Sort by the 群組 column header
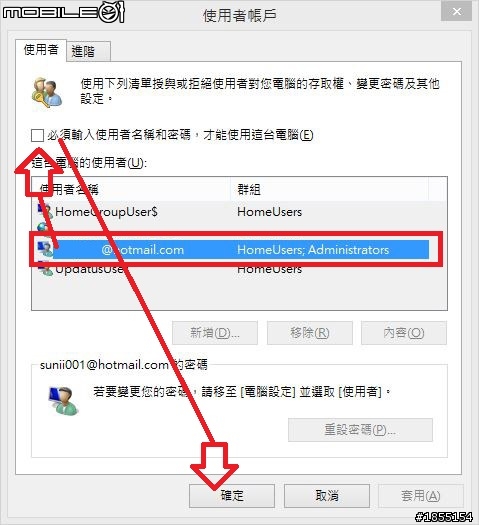The width and height of the screenshot is (479, 525). click(x=329, y=190)
